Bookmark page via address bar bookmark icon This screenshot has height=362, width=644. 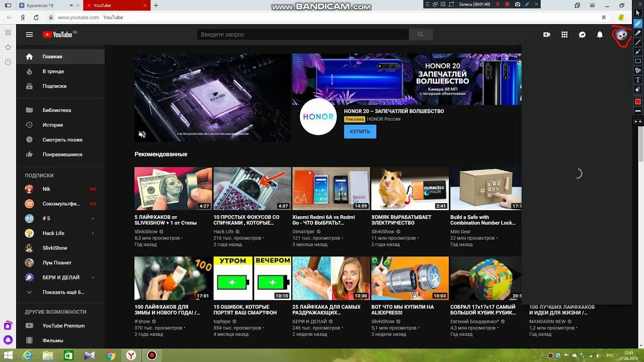[x=604, y=17]
